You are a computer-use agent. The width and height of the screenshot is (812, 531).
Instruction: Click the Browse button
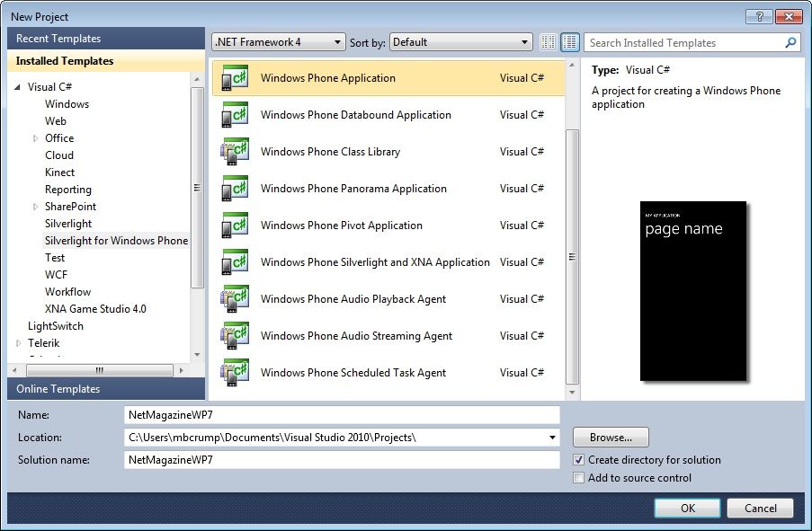(610, 437)
